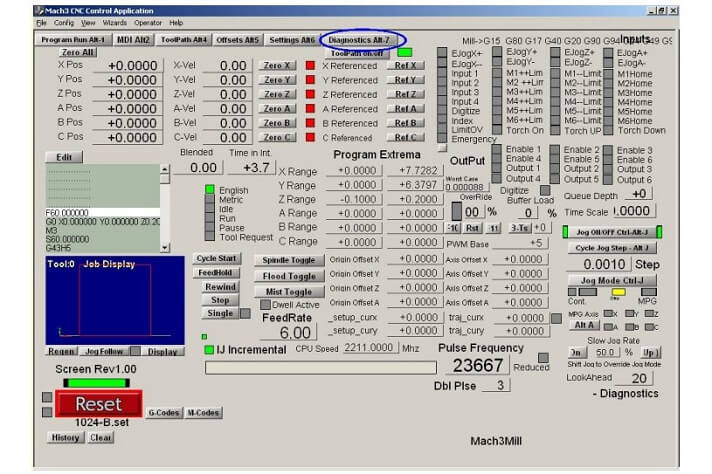Image resolution: width=712 pixels, height=474 pixels.
Task: Click the Zero X button
Action: (277, 65)
